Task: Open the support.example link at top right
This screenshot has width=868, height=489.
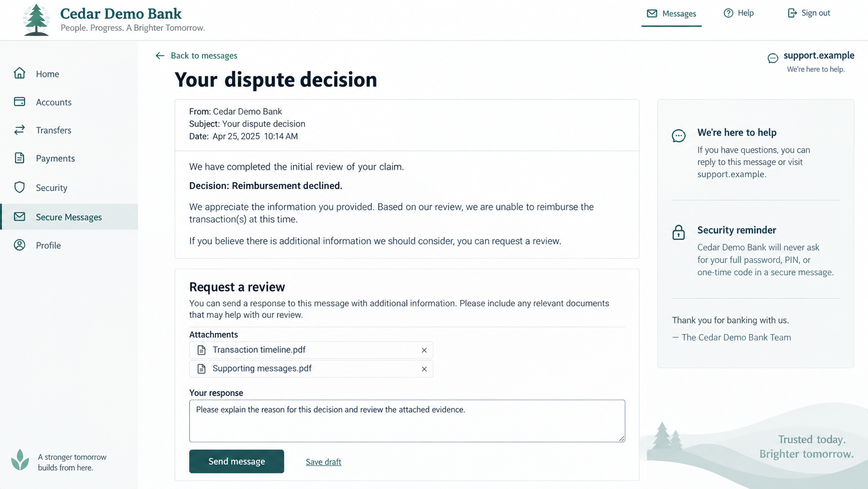Action: 819,55
